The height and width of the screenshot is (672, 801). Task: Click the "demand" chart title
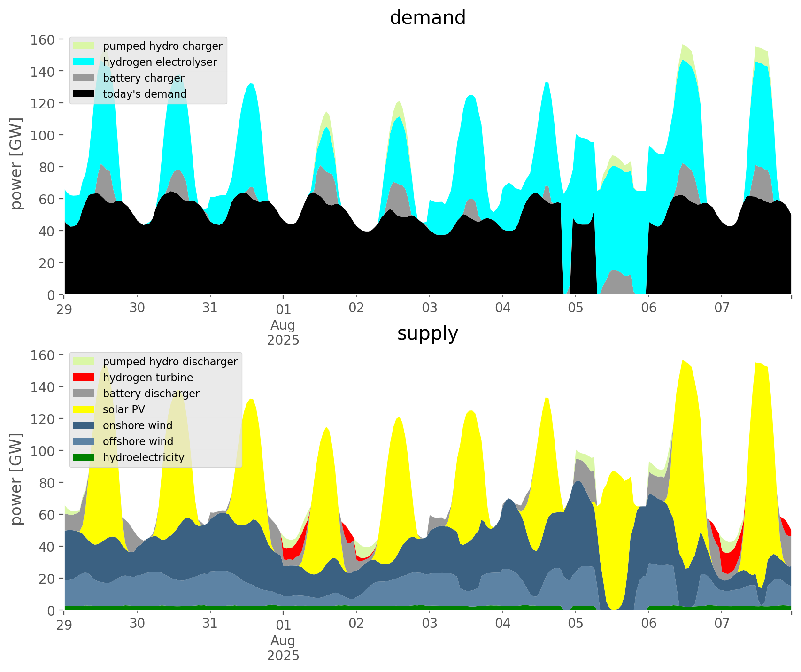427,18
